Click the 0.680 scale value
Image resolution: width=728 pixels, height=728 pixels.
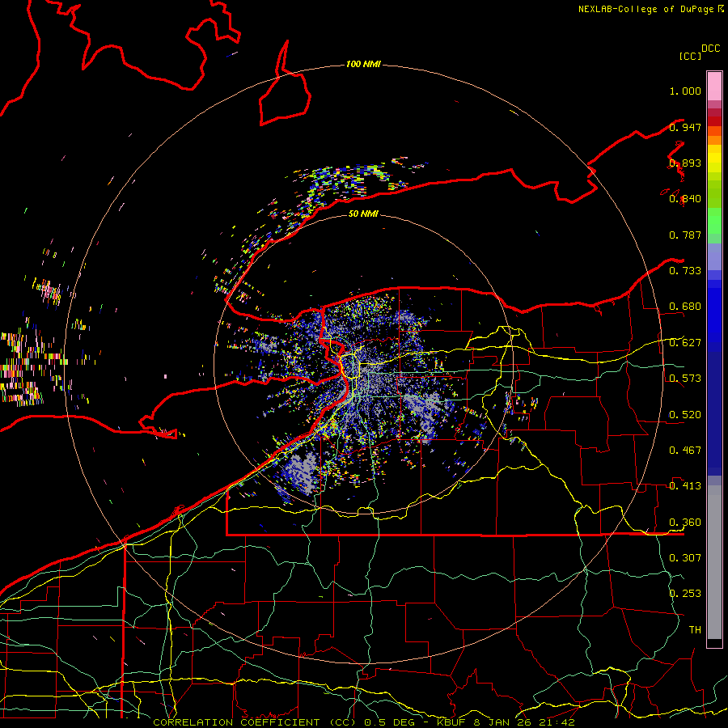pos(685,307)
